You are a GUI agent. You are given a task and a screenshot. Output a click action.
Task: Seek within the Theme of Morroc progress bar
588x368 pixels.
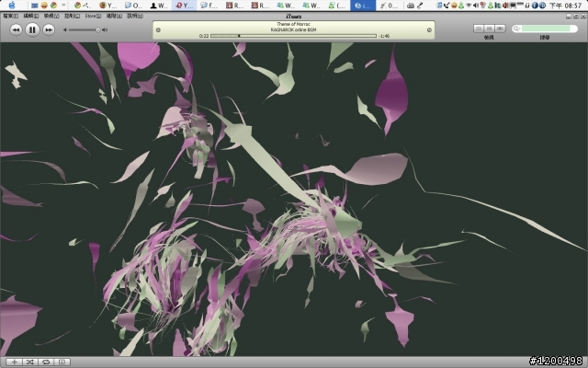(294, 36)
